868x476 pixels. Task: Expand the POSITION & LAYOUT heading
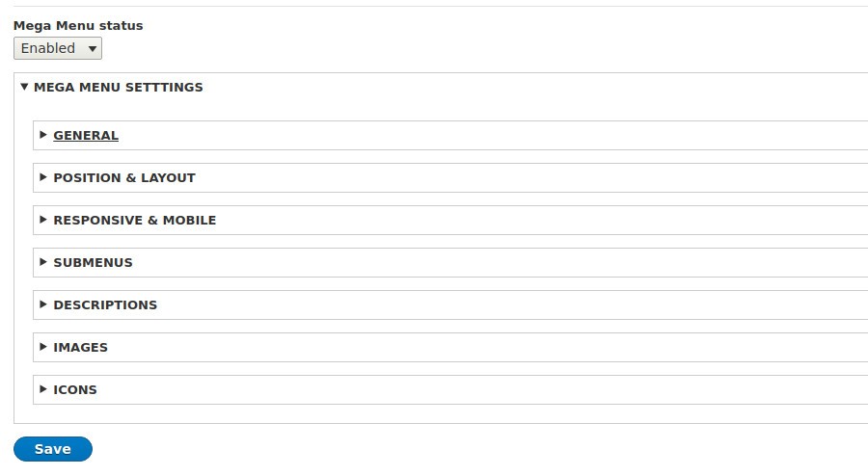124,178
